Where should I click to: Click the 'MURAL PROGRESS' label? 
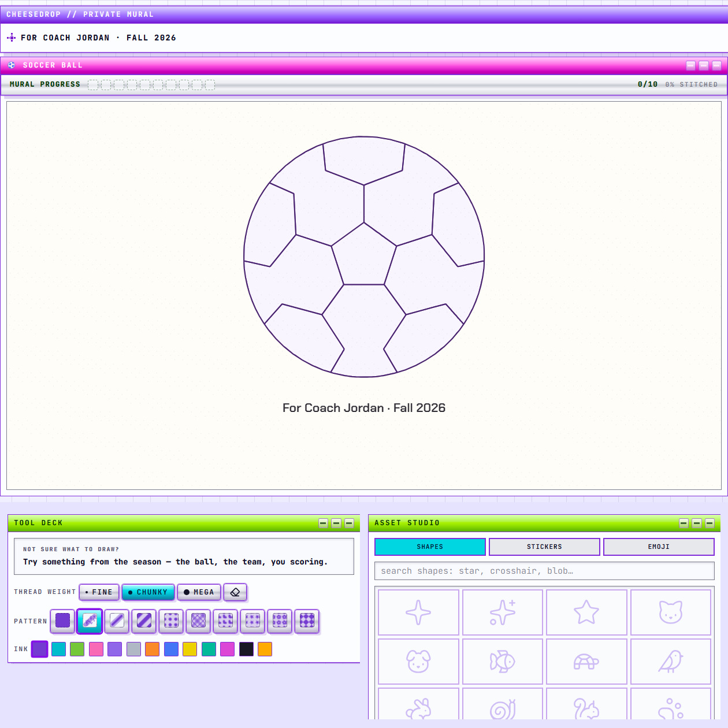pos(45,84)
